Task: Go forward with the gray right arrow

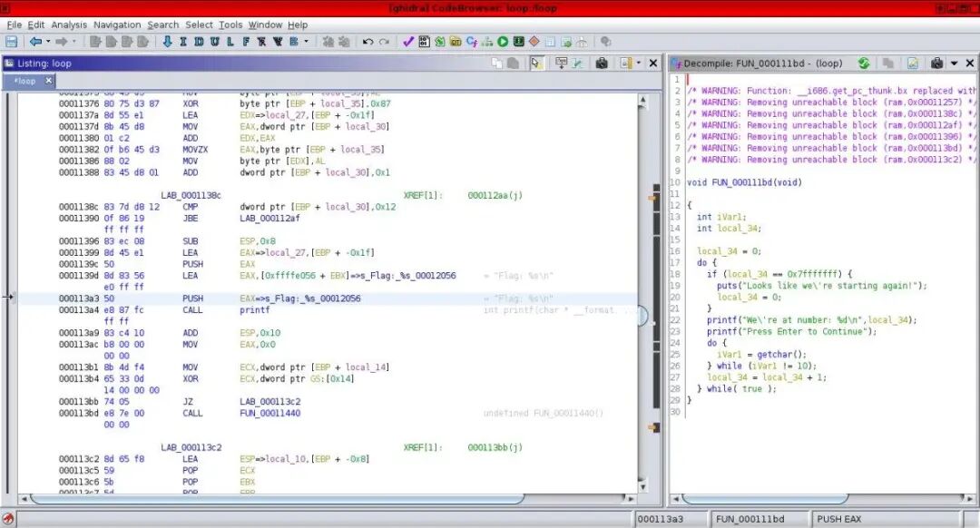Action: coord(62,42)
